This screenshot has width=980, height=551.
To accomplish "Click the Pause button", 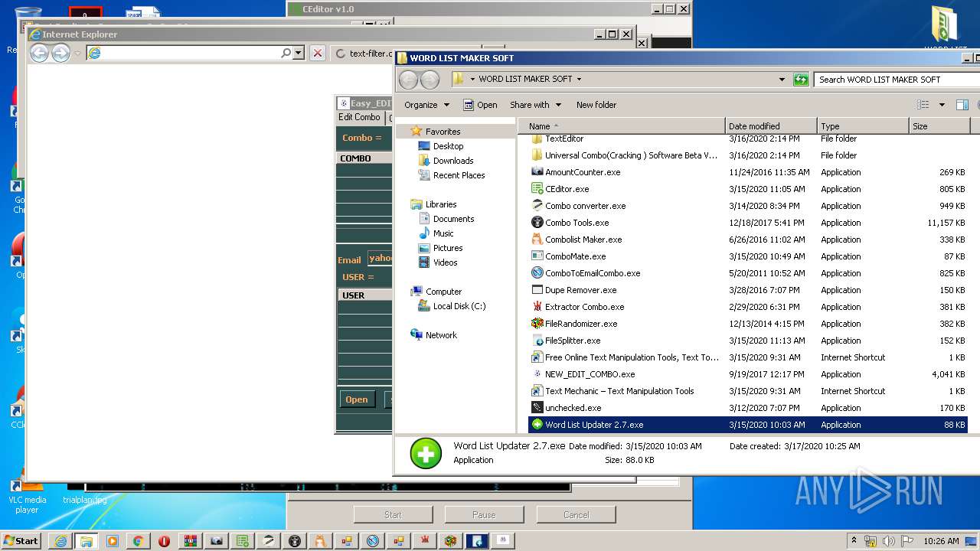I will pos(484,515).
